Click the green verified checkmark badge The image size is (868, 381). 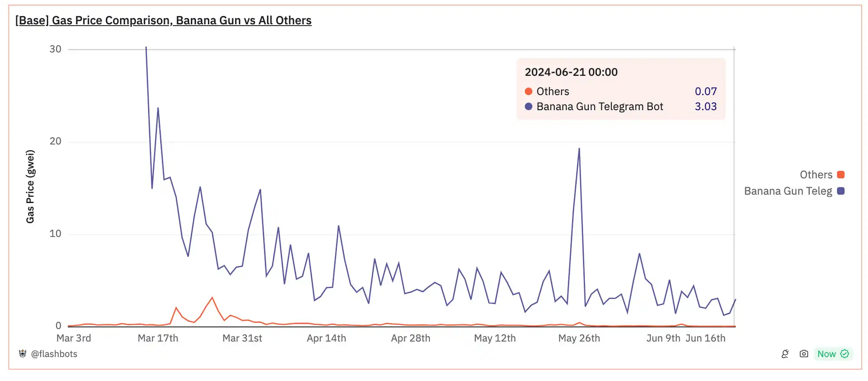pos(845,354)
